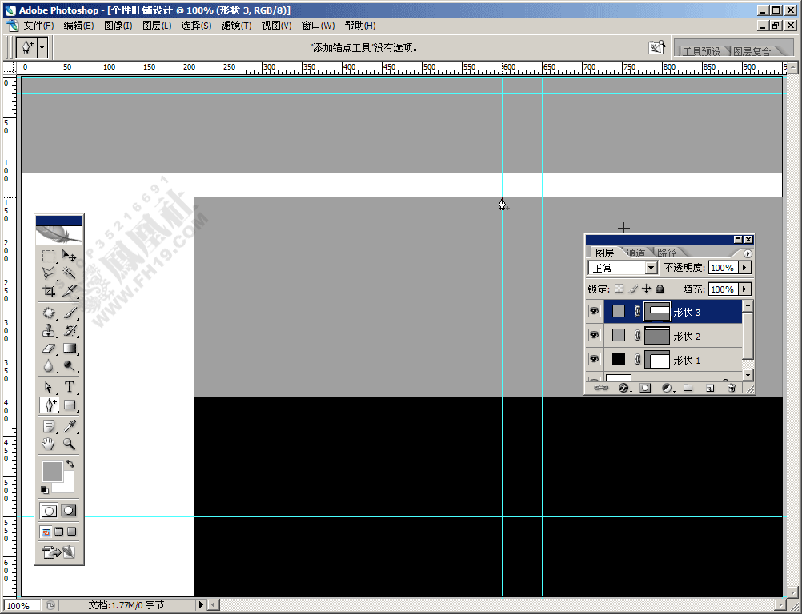Select the Healing Brush tool
The height and width of the screenshot is (614, 802).
pos(49,313)
